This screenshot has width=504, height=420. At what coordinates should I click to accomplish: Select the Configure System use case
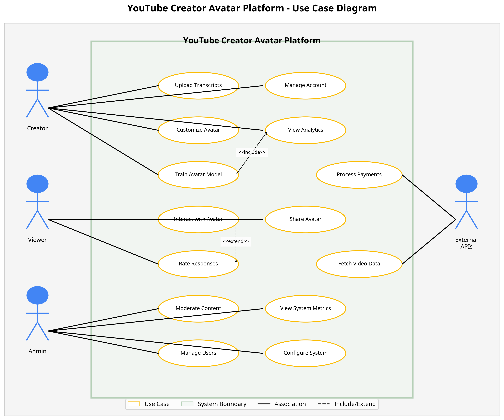coord(306,353)
